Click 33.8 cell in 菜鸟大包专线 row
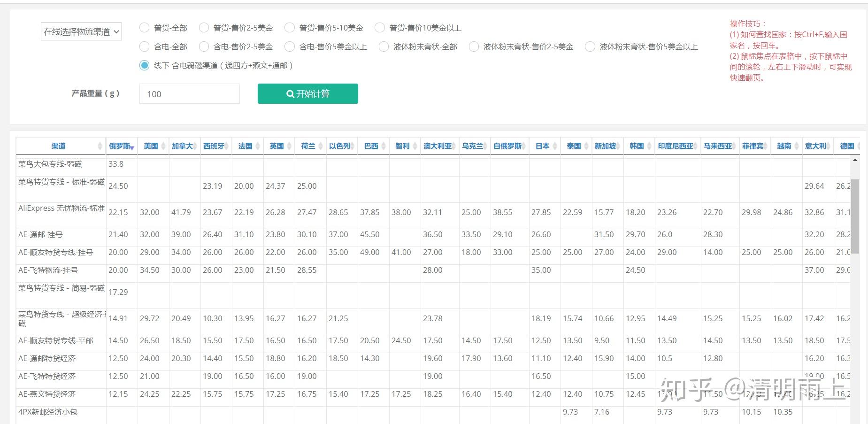 (x=116, y=164)
